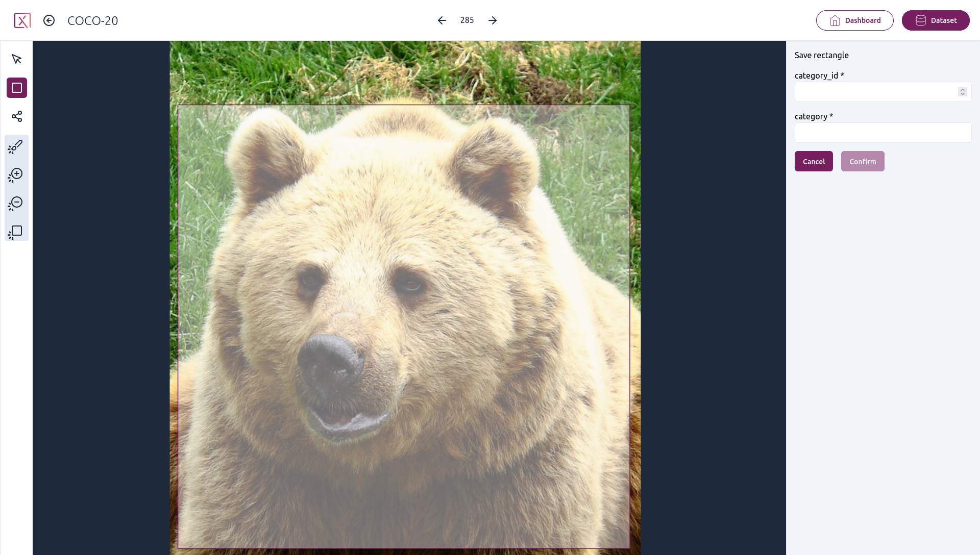Expand the category_id dropdown
Image resolution: width=980 pixels, height=555 pixels.
pos(962,91)
